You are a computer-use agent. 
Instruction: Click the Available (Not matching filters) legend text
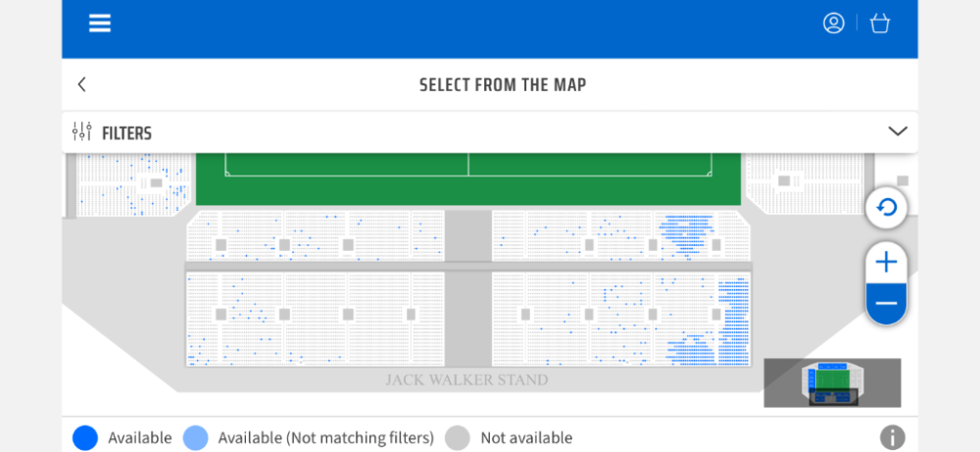(325, 437)
